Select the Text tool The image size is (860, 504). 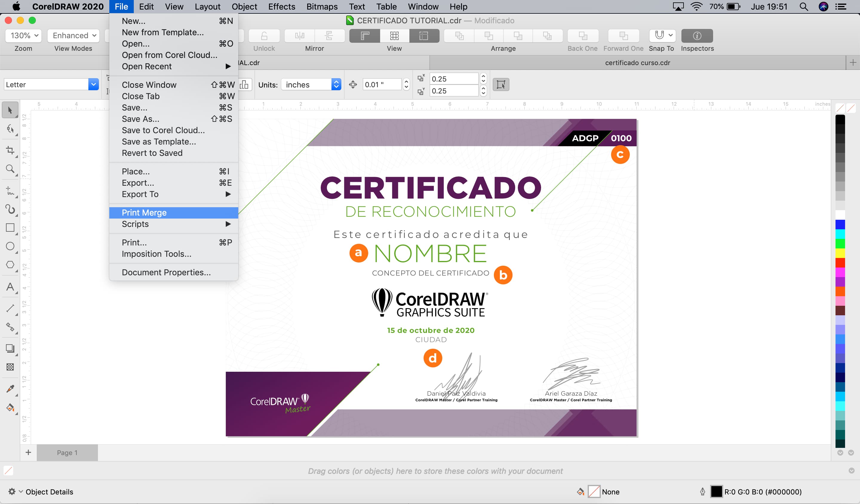(10, 287)
